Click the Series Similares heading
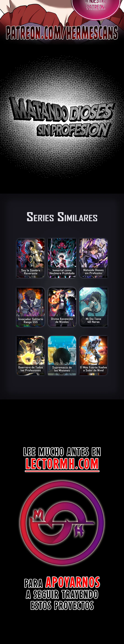The width and height of the screenshot is (124, 644). 62,217
